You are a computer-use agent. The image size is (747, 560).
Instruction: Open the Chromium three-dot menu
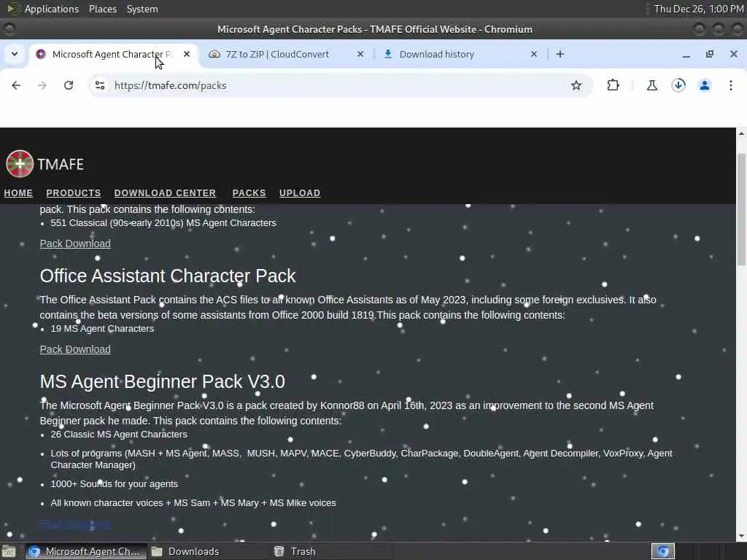pyautogui.click(x=731, y=85)
